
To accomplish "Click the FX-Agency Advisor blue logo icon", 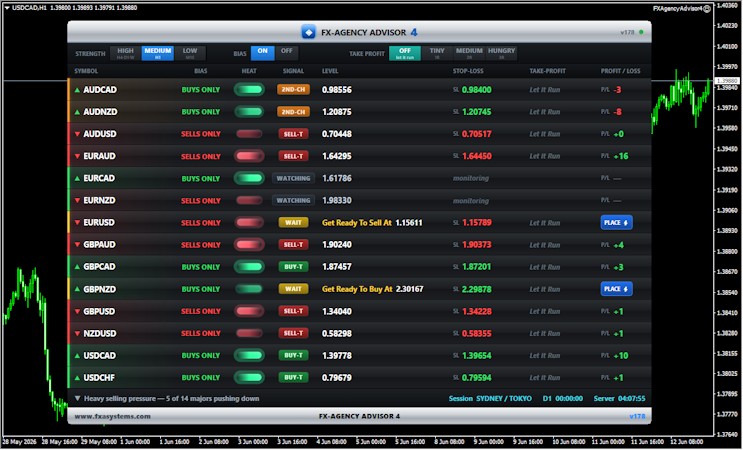I will (308, 32).
